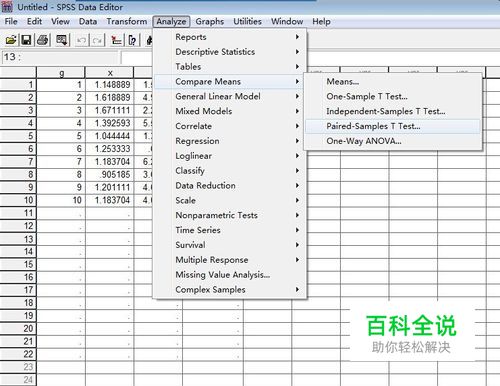This screenshot has height=386, width=500.
Task: Open the View menu
Action: coord(60,21)
